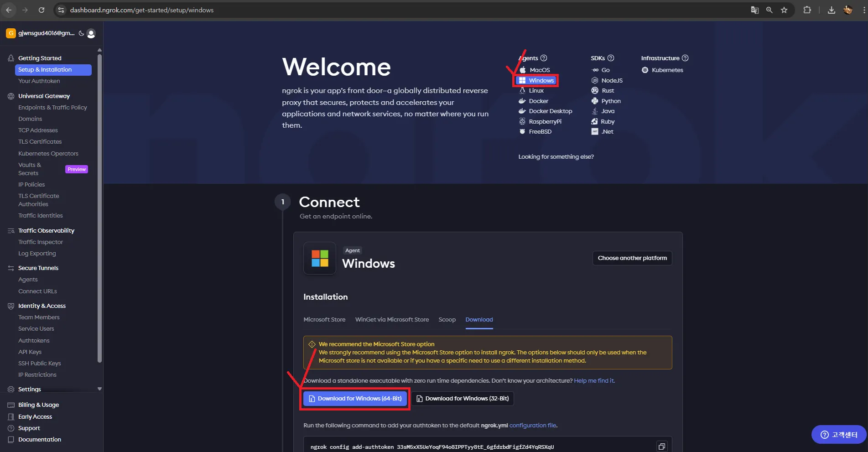This screenshot has height=452, width=868.
Task: Click the browser back arrow
Action: [x=9, y=10]
